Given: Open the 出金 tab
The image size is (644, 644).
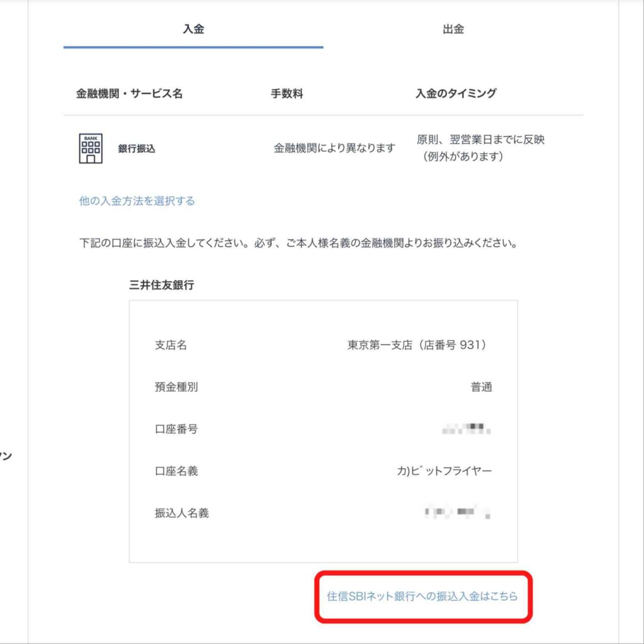Looking at the screenshot, I should point(453,29).
